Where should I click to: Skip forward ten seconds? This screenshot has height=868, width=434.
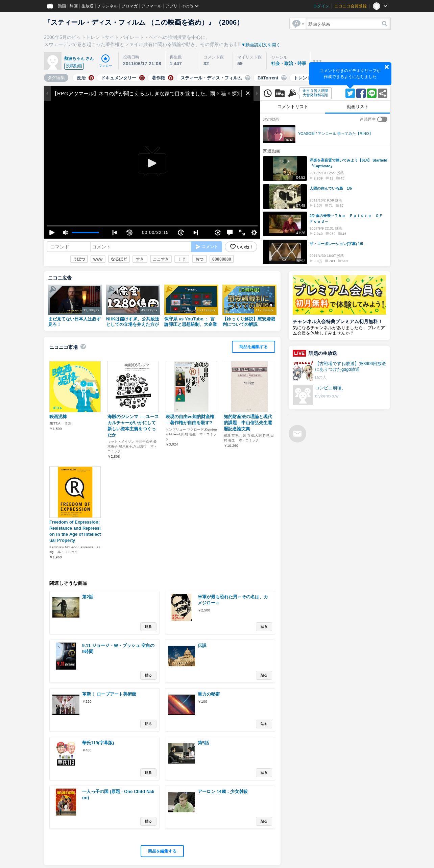[181, 233]
